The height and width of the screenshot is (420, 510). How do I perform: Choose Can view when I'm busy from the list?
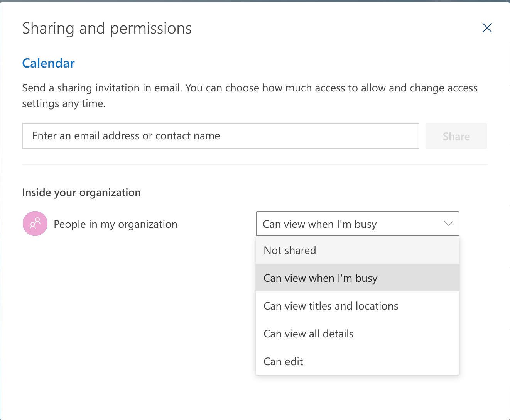[x=358, y=278]
